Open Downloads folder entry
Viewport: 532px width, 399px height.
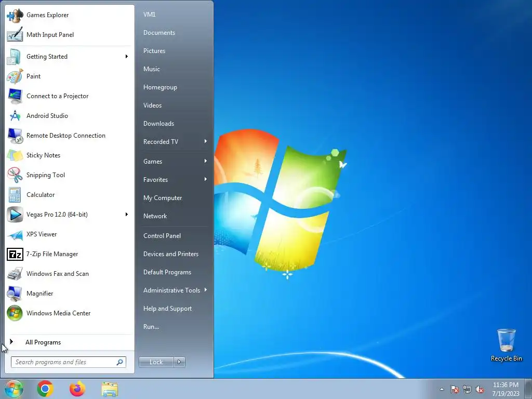coord(158,124)
